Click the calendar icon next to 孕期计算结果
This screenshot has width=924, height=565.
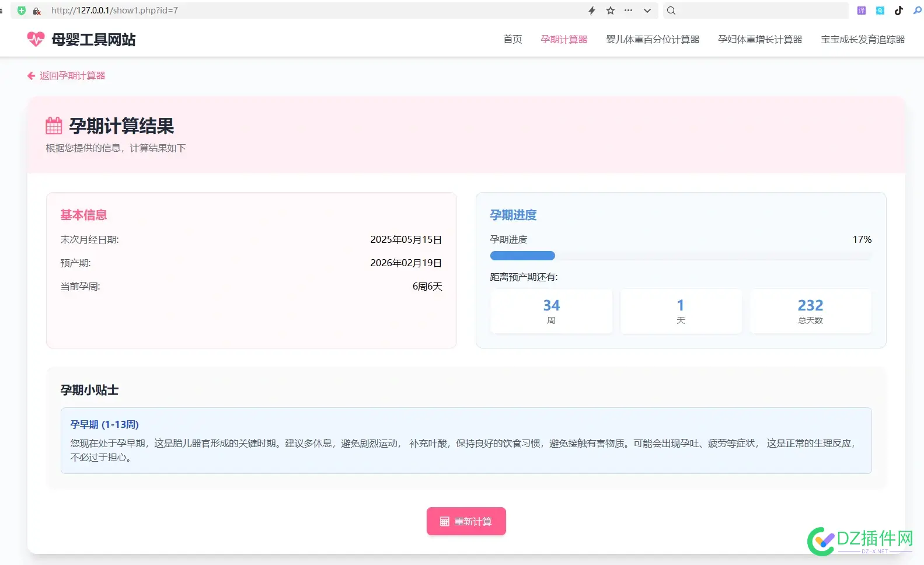point(54,126)
